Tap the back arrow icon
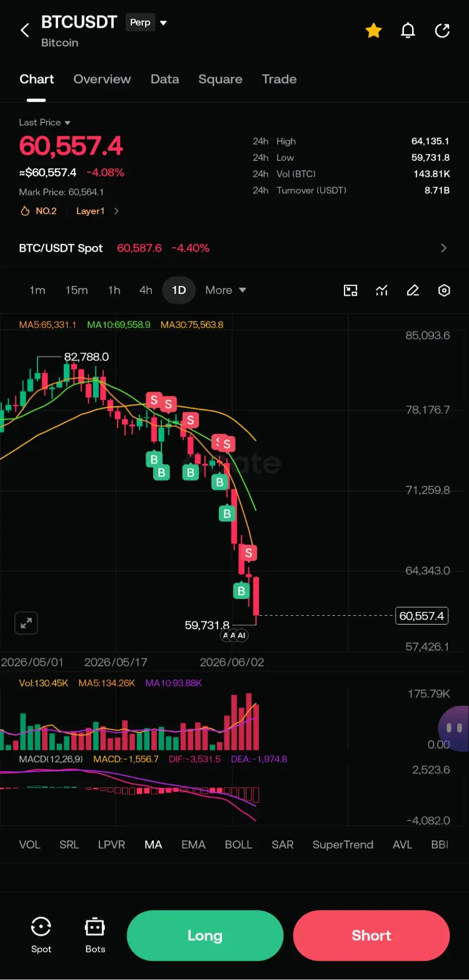 coord(25,30)
